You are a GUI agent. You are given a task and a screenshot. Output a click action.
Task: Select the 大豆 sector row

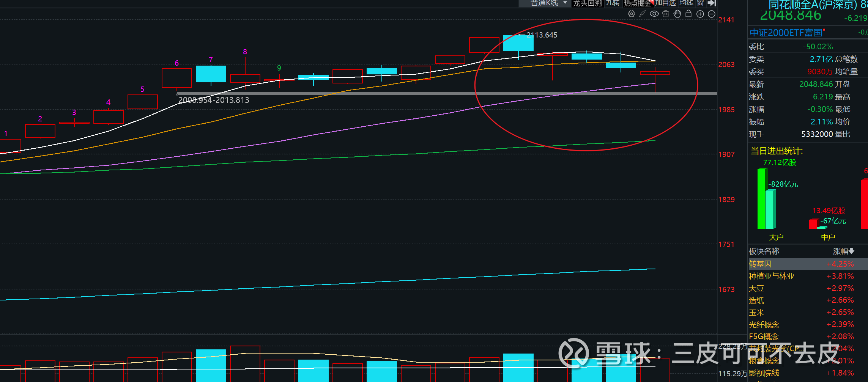808,288
